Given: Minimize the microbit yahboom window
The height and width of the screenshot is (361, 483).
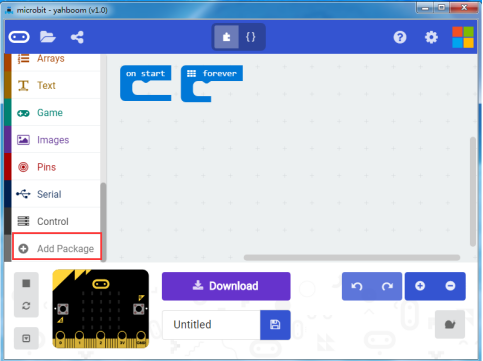Looking at the screenshot, I should pos(425,8).
